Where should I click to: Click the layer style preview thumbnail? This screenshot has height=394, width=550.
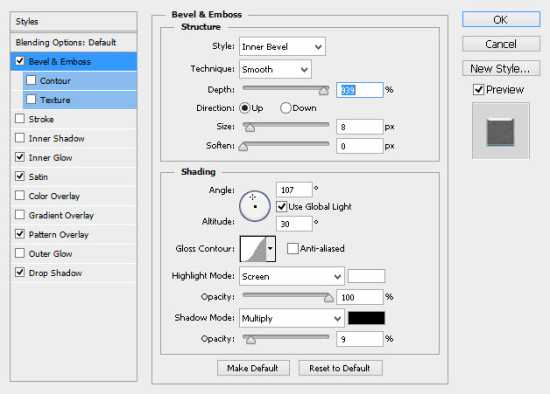[x=501, y=131]
